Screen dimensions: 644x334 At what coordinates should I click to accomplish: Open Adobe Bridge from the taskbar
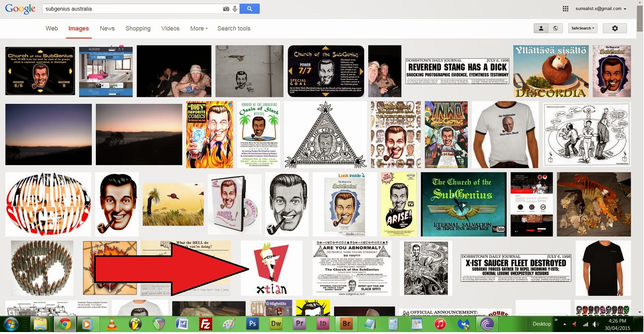(x=346, y=324)
